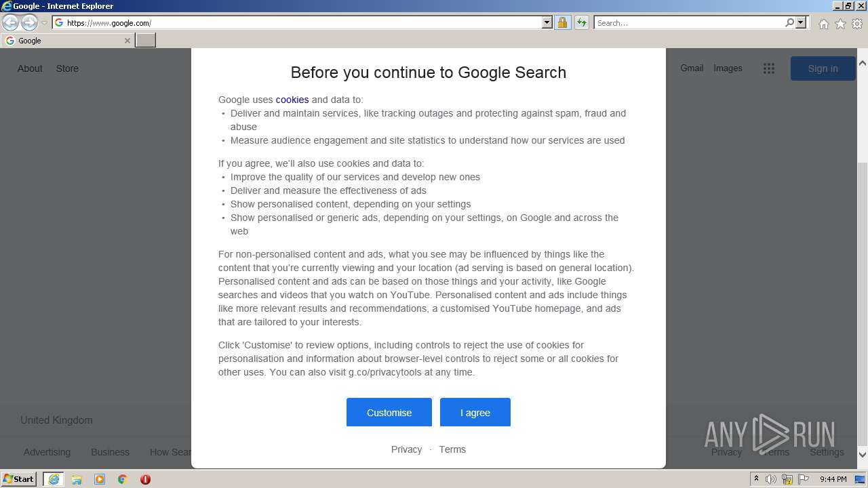Click the I agree button
The height and width of the screenshot is (488, 868).
475,412
